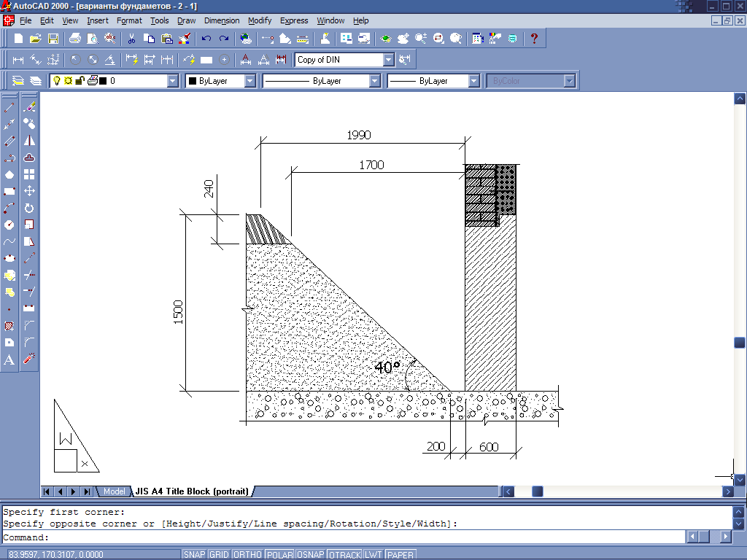Pick the Erase tool in Modify toolbar
Screen dimensions: 747x560
pyautogui.click(x=30, y=107)
